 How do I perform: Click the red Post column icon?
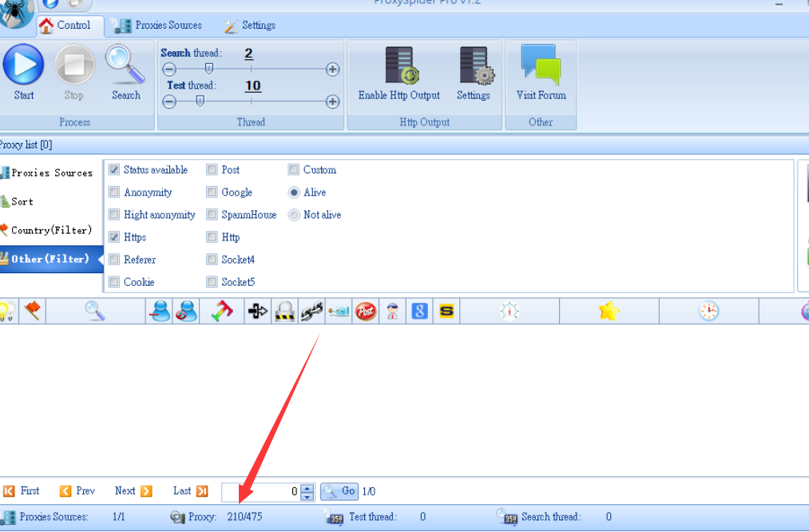point(366,312)
